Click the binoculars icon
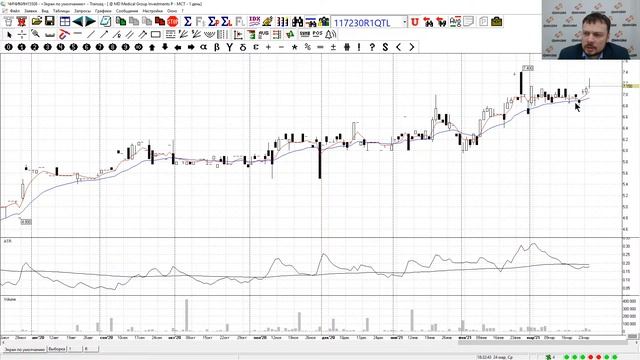Viewport: 640px width, 360px height. coord(297,22)
